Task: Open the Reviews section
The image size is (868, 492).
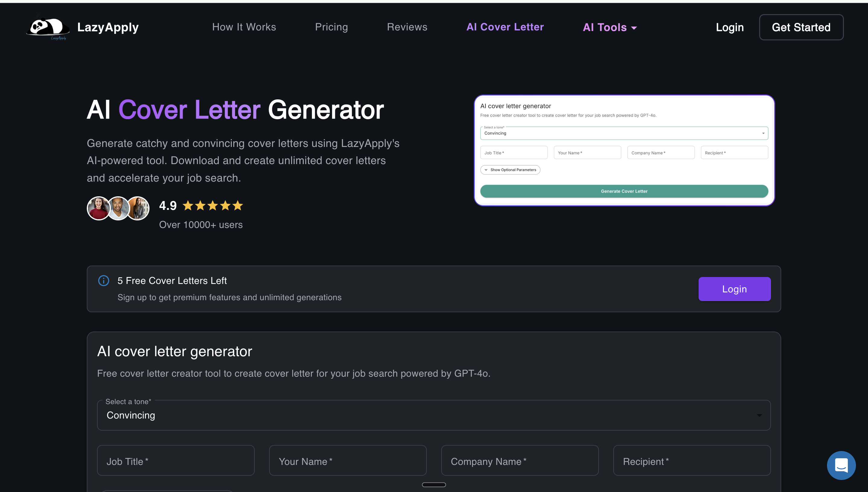Action: coord(407,27)
